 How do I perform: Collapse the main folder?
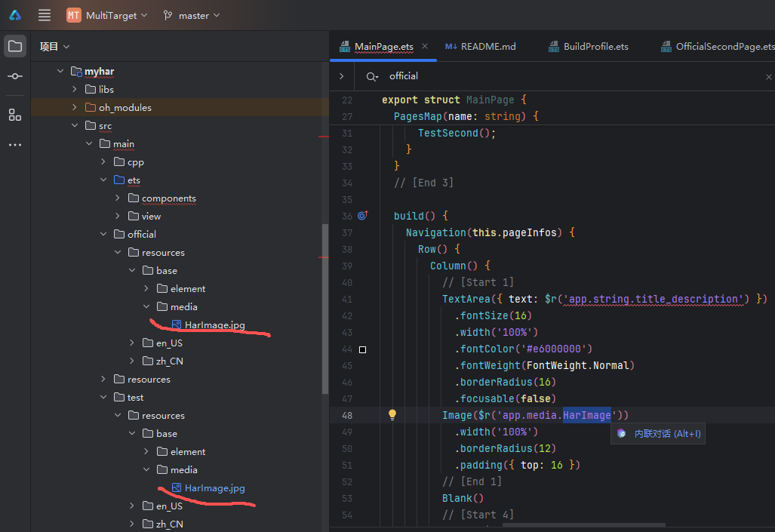click(x=89, y=143)
